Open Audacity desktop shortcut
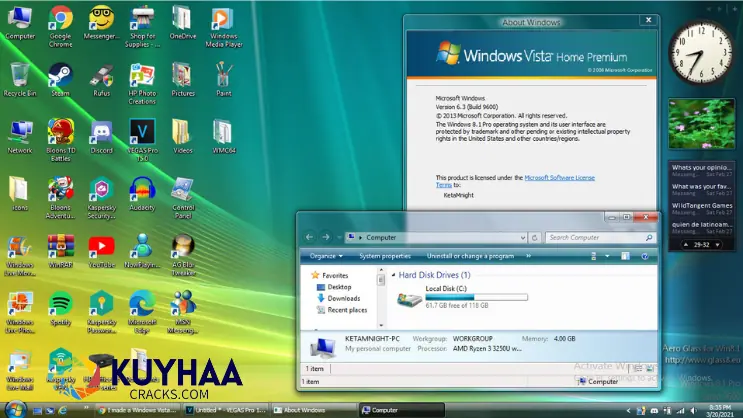Image resolution: width=743 pixels, height=418 pixels. click(142, 189)
